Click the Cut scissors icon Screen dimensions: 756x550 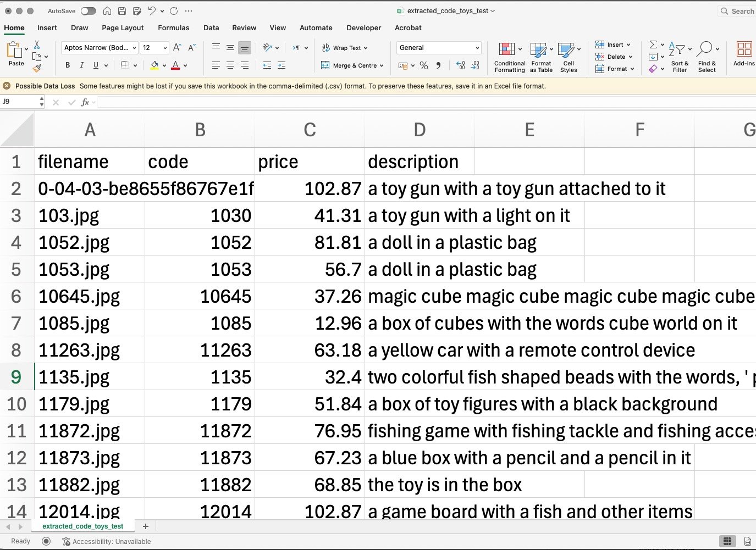pyautogui.click(x=37, y=45)
